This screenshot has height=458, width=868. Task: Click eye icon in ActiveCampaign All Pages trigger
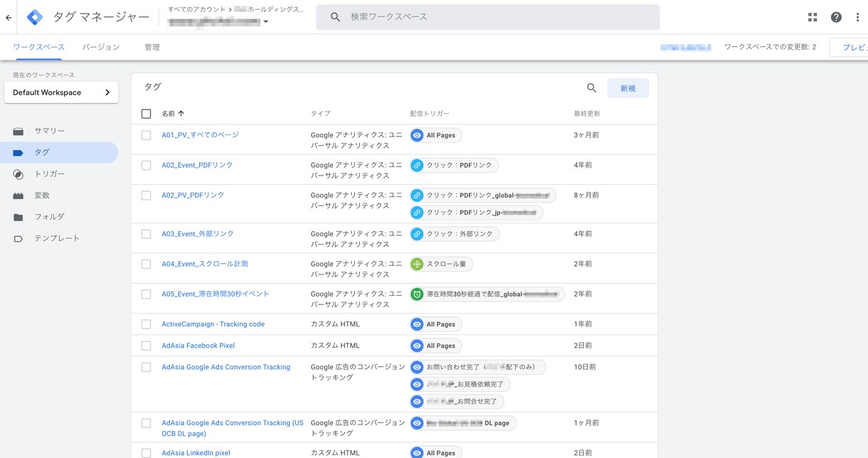tap(417, 324)
